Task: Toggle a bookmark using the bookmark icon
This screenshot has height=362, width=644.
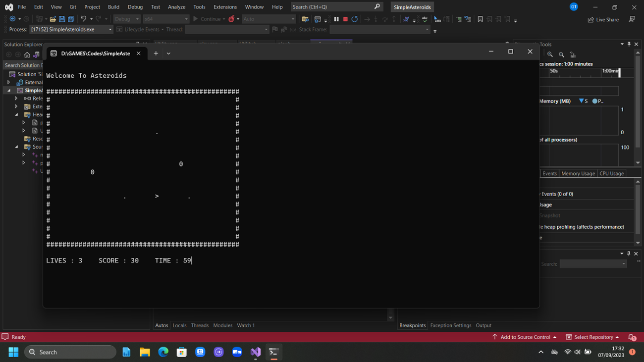Action: click(x=480, y=19)
